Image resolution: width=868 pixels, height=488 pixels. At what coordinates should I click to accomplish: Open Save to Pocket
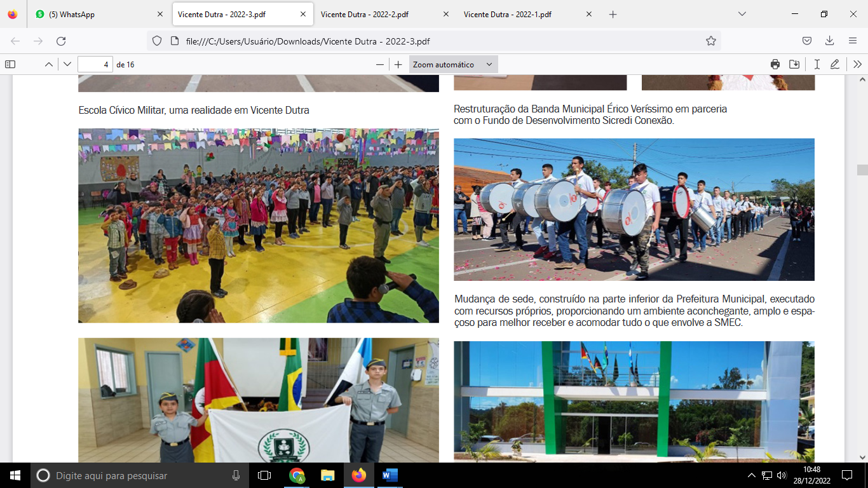point(806,41)
